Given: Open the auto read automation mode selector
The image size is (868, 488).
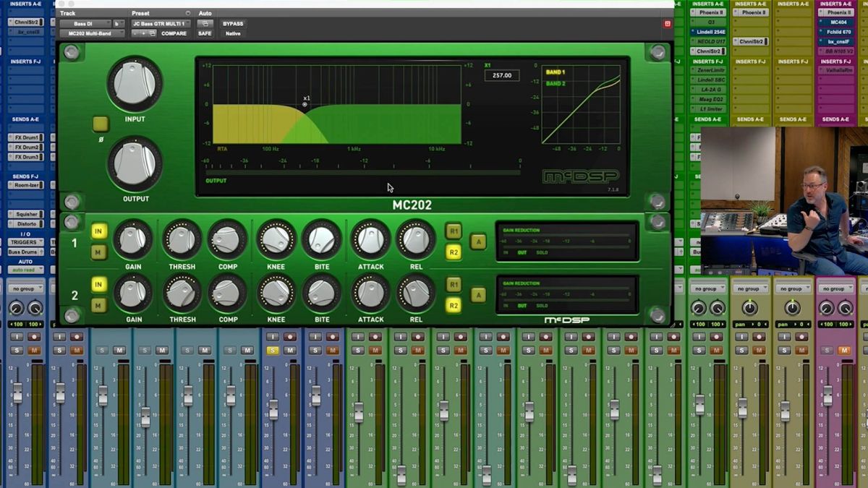Looking at the screenshot, I should [x=27, y=270].
